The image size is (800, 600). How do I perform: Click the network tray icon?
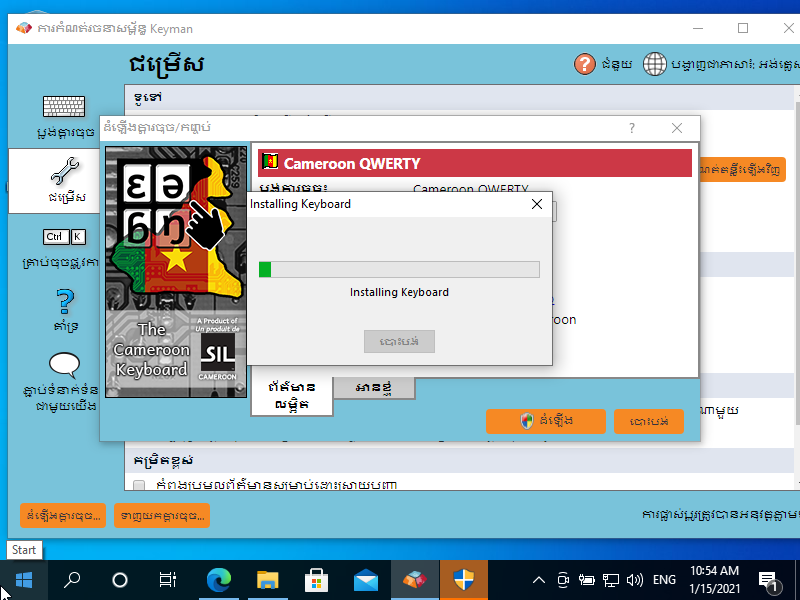[x=610, y=580]
